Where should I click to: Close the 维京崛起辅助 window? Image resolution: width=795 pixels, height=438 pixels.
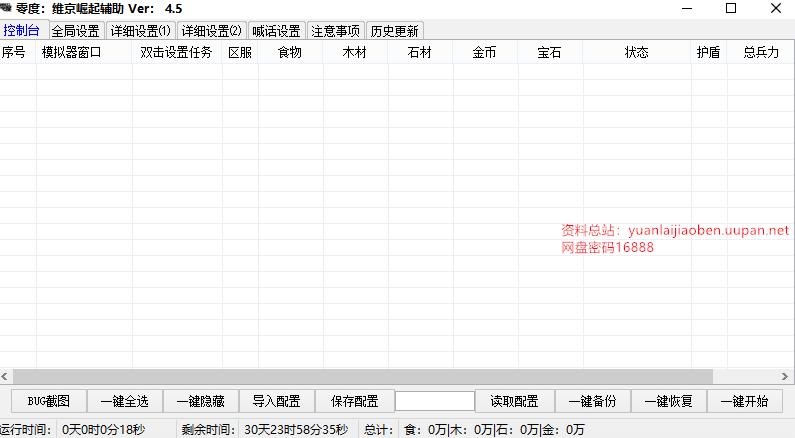[x=776, y=8]
